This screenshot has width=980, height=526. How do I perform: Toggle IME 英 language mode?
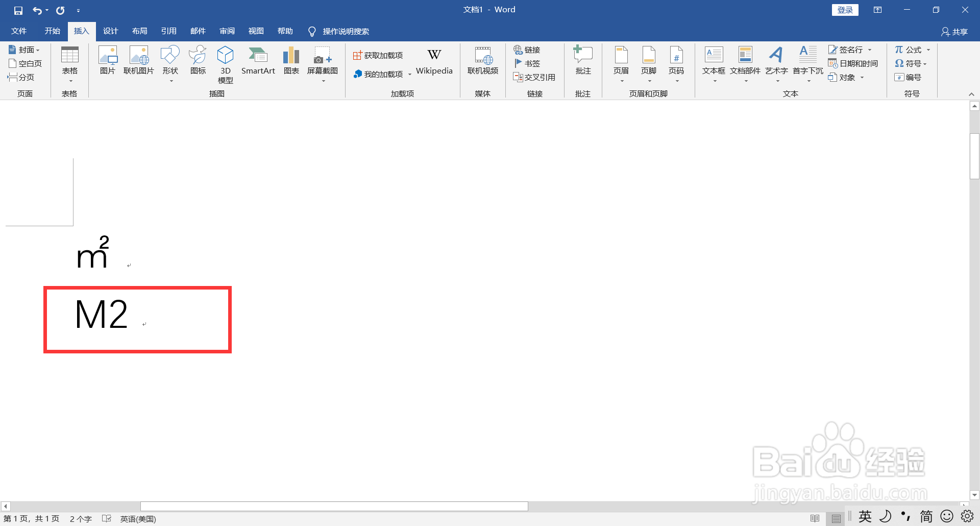[865, 516]
